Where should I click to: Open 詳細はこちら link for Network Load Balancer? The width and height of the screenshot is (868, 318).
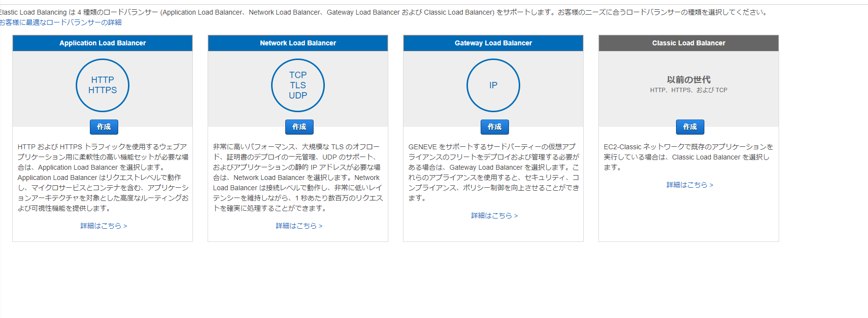pyautogui.click(x=299, y=226)
